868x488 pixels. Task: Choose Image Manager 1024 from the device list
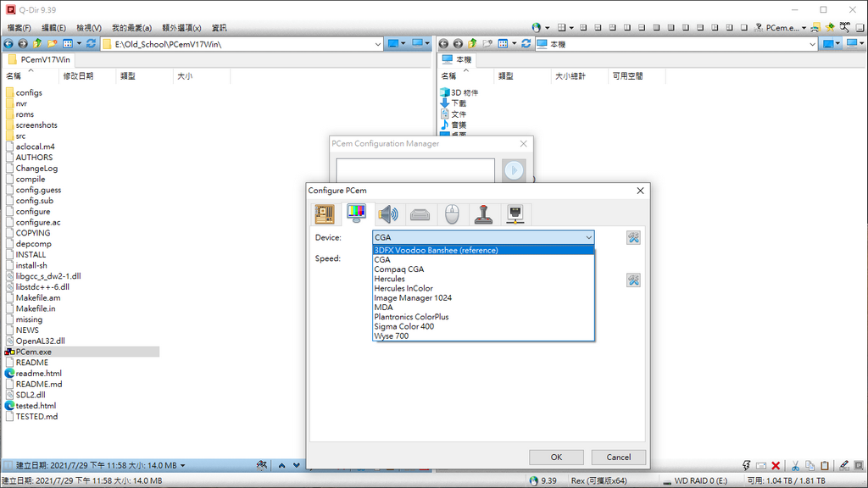click(483, 297)
